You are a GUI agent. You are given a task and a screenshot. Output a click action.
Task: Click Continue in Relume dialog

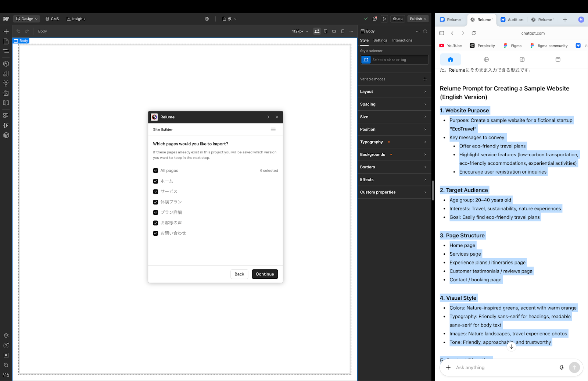pos(265,274)
